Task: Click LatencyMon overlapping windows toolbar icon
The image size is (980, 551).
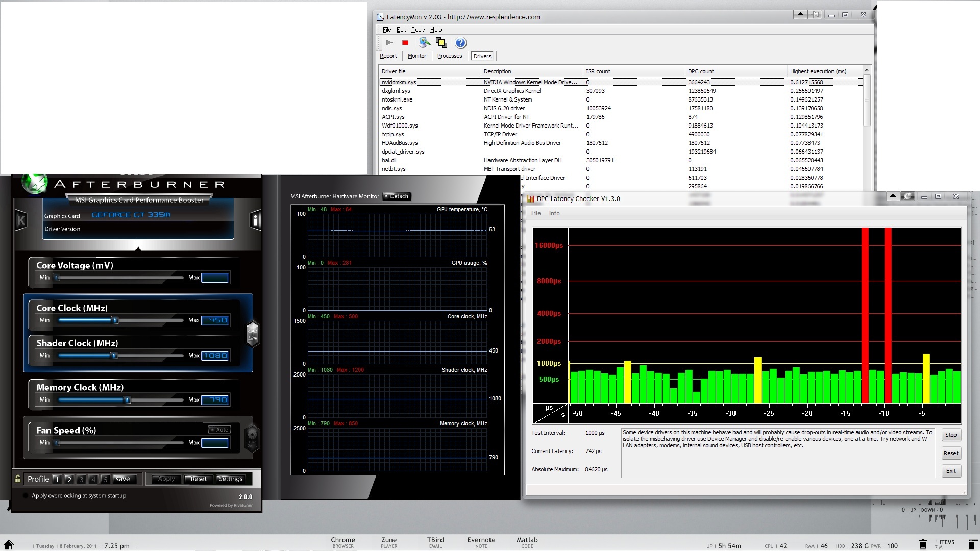Action: [442, 43]
